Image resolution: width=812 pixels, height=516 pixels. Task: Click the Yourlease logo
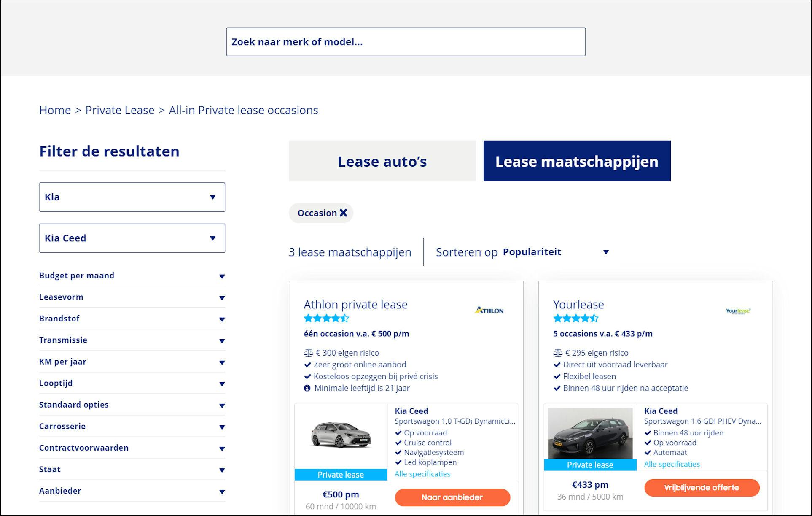point(738,311)
